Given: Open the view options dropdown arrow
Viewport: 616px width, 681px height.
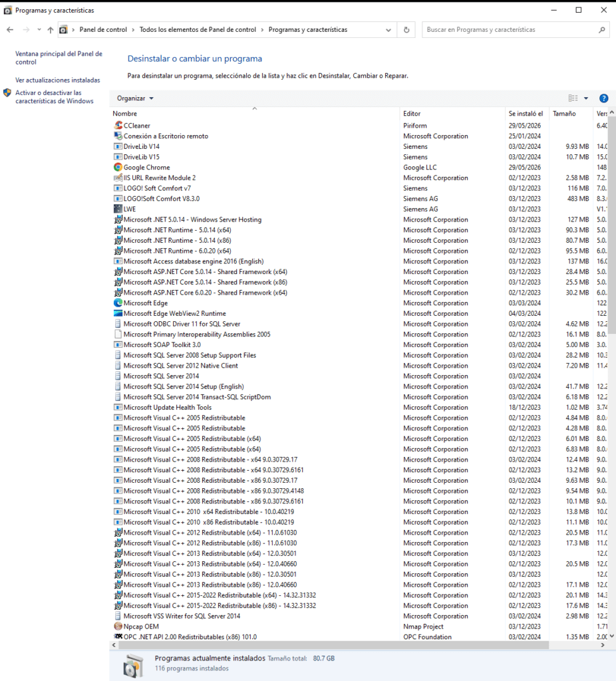Looking at the screenshot, I should point(585,98).
